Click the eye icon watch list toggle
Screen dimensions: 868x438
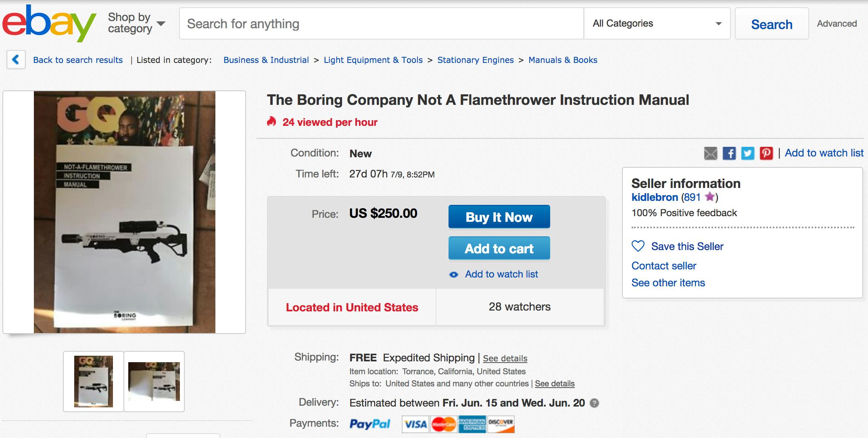tap(454, 275)
